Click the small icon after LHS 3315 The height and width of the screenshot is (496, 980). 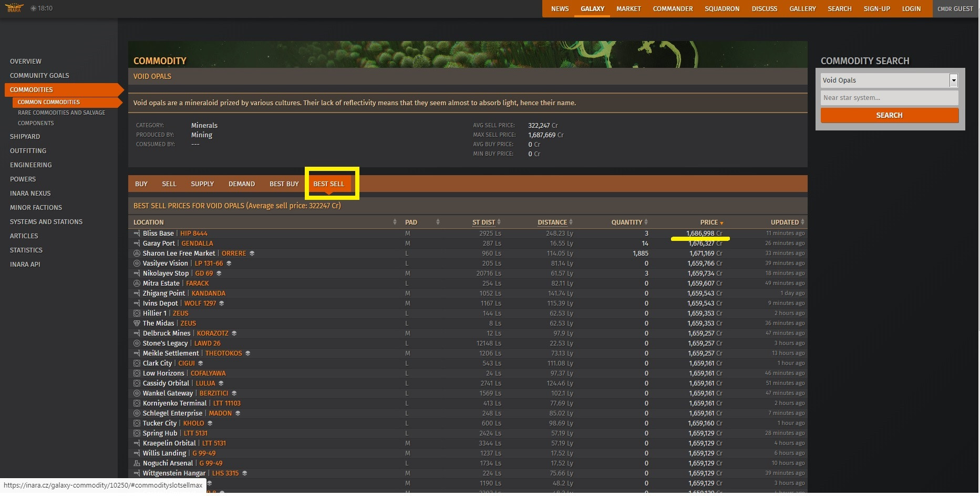tap(245, 473)
